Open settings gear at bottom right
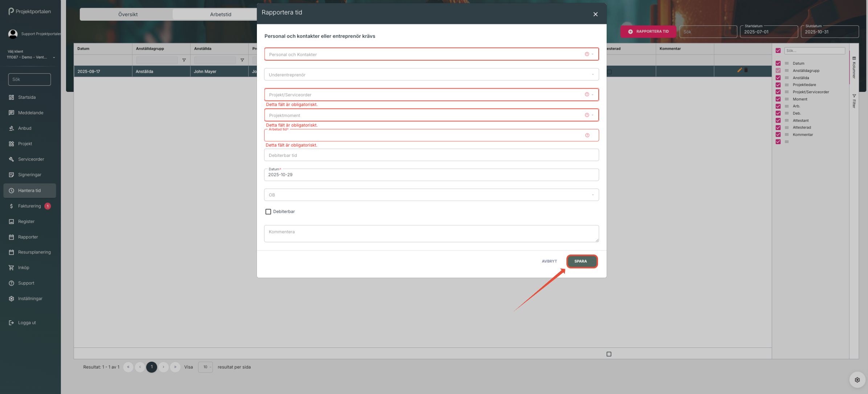 click(857, 380)
